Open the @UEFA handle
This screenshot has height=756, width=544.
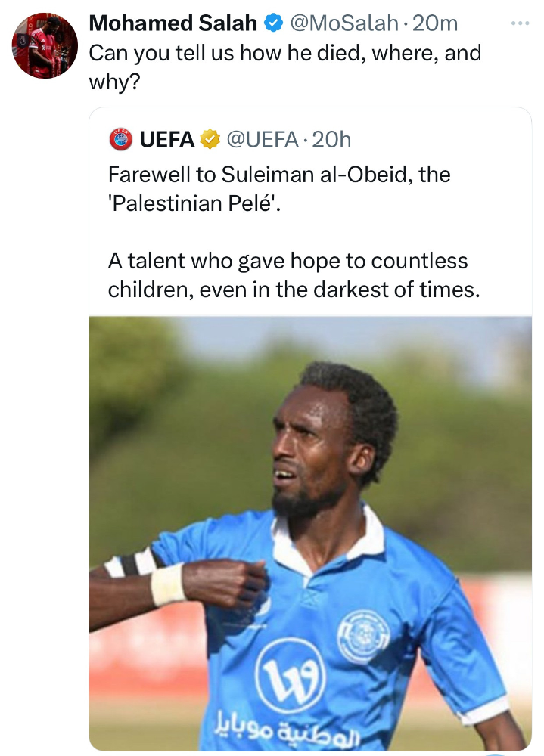(262, 139)
